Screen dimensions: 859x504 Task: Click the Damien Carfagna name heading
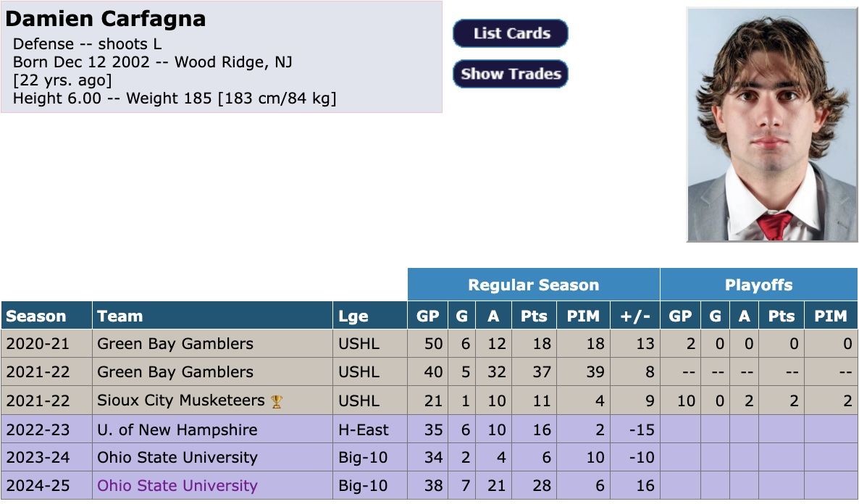(x=106, y=19)
